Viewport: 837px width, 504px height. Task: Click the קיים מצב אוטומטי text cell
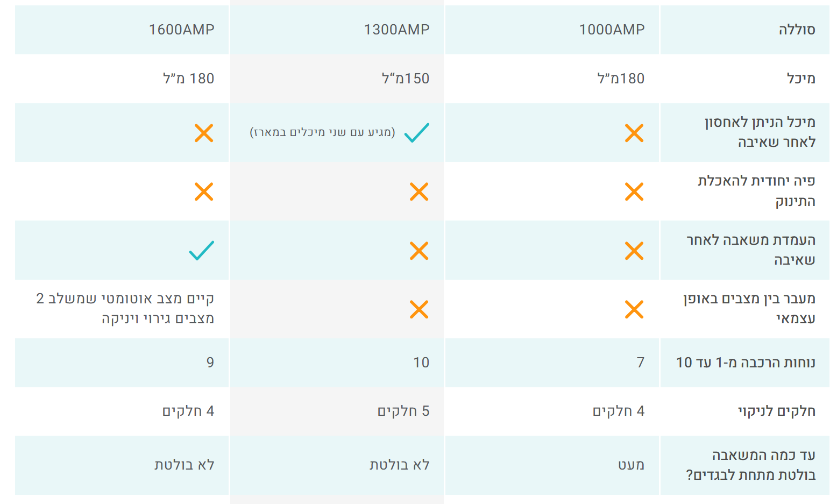(125, 309)
